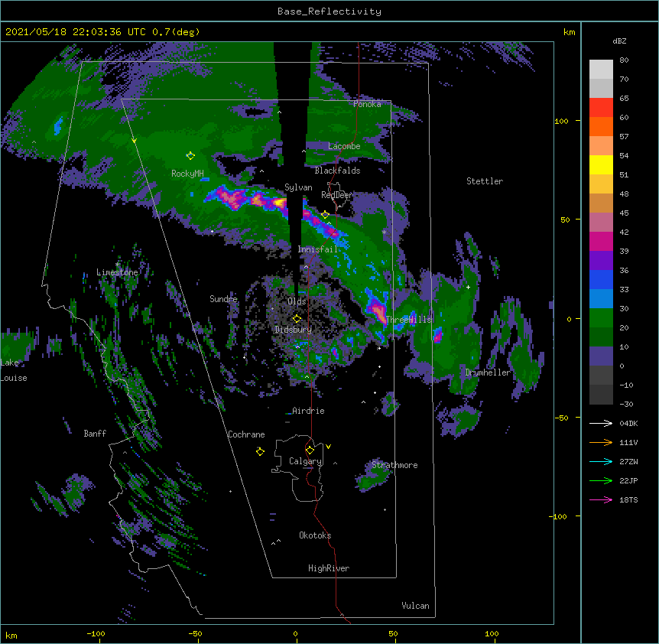The image size is (659, 644).
Task: Click the RedDeer city label
Action: [x=337, y=195]
